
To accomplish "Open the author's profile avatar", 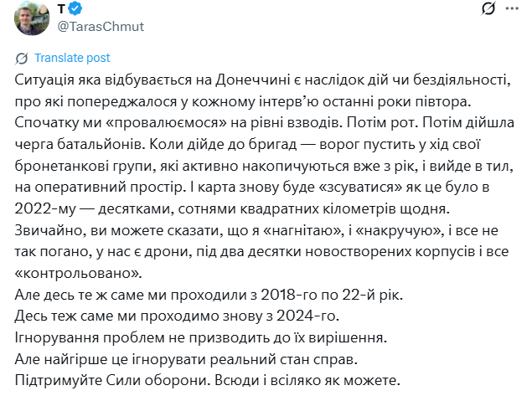I will 32,17.
